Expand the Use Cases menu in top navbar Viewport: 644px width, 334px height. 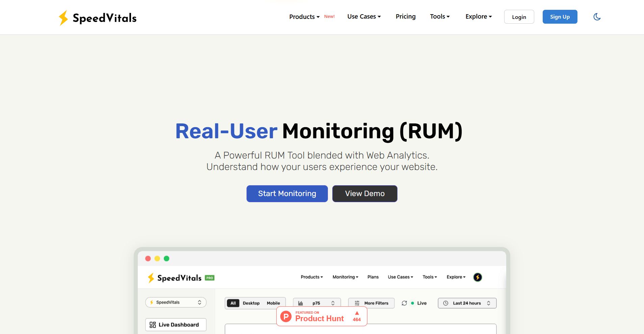[364, 17]
